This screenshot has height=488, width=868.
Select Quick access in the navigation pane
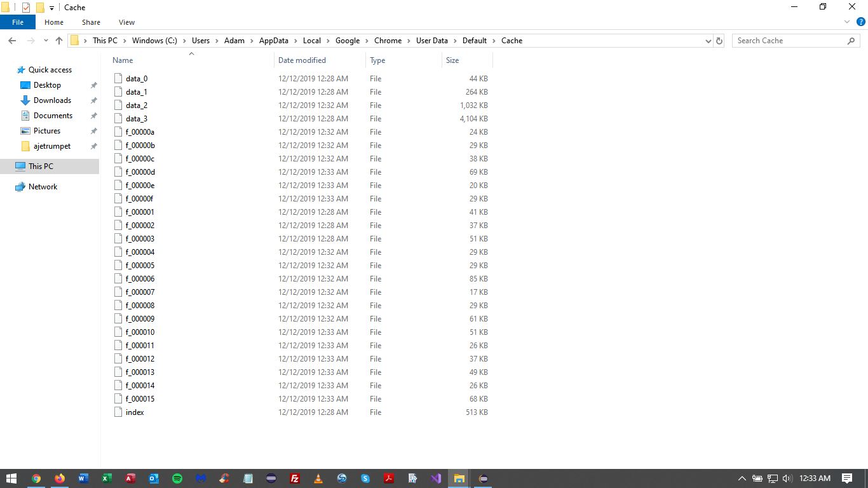[50, 70]
